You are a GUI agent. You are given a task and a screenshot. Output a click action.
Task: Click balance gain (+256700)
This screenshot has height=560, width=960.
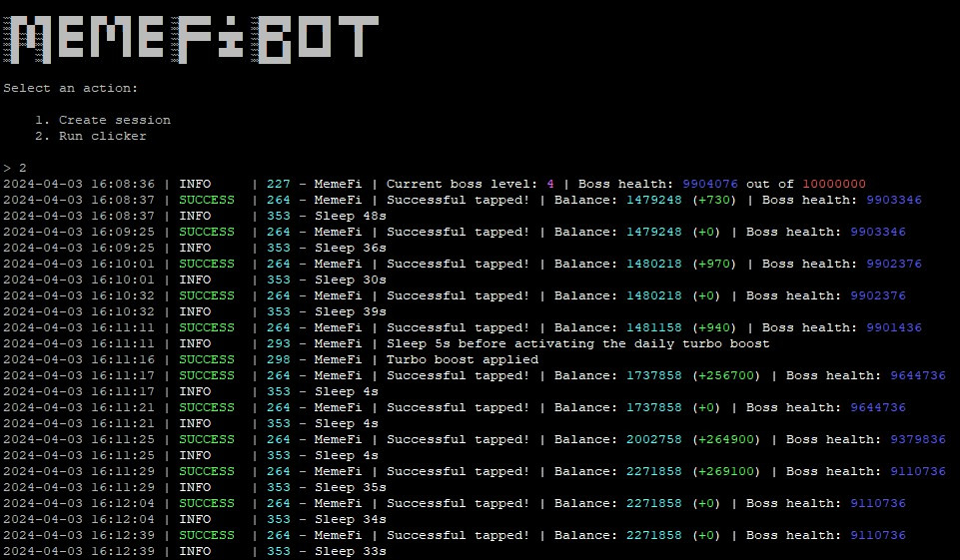coord(726,375)
